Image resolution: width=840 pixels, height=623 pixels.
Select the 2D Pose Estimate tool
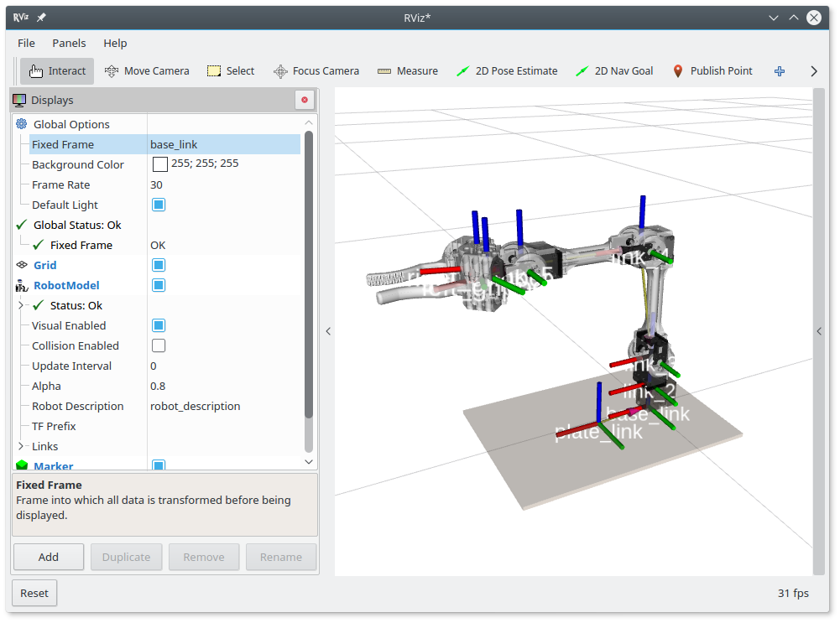pos(507,71)
